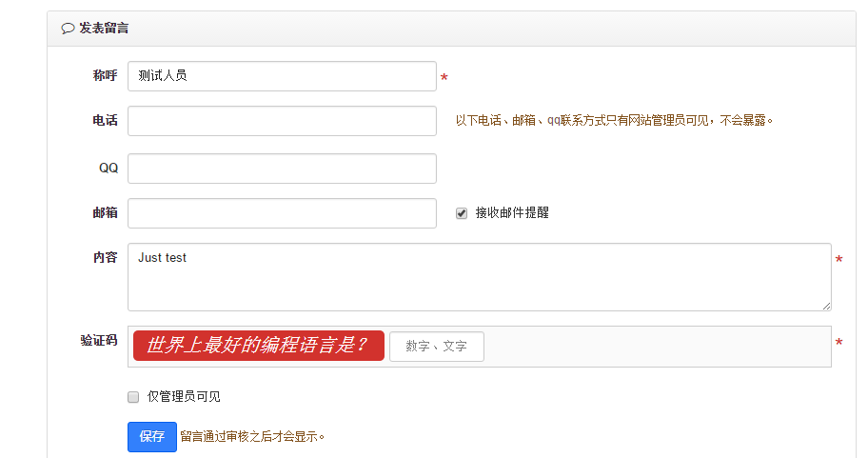
Task: Click the 电话 field label
Action: pyautogui.click(x=105, y=121)
